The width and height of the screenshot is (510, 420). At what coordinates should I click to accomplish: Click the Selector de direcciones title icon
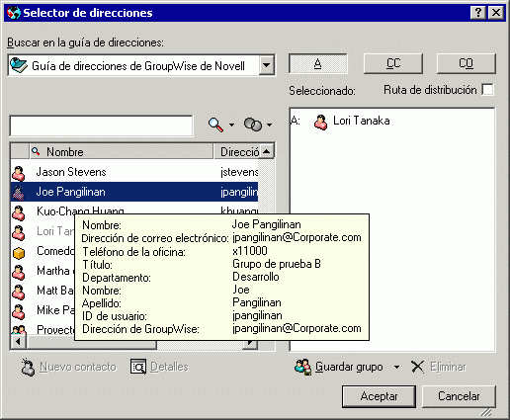click(14, 13)
